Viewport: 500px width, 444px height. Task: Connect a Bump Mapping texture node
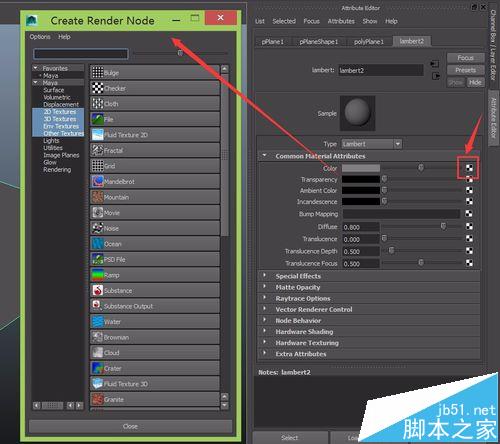[x=469, y=214]
